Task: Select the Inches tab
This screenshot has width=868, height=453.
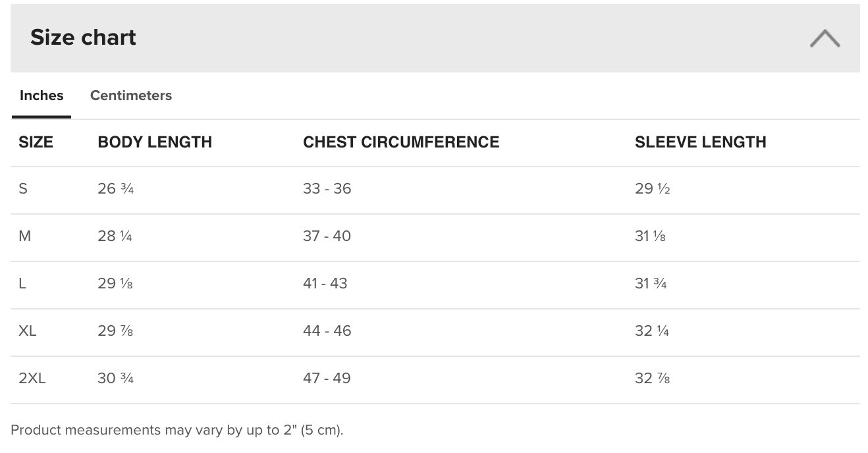Action: pyautogui.click(x=41, y=95)
